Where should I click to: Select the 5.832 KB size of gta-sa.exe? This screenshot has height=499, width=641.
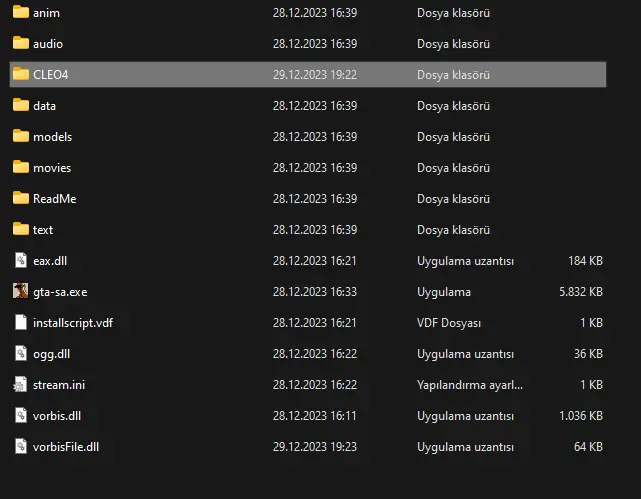pyautogui.click(x=581, y=292)
